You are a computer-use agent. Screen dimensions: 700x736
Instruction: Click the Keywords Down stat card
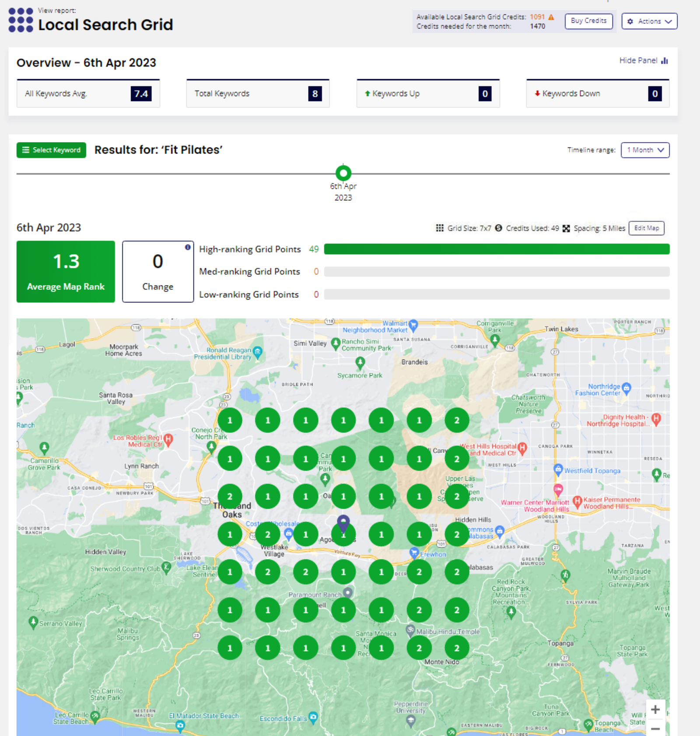pos(597,94)
